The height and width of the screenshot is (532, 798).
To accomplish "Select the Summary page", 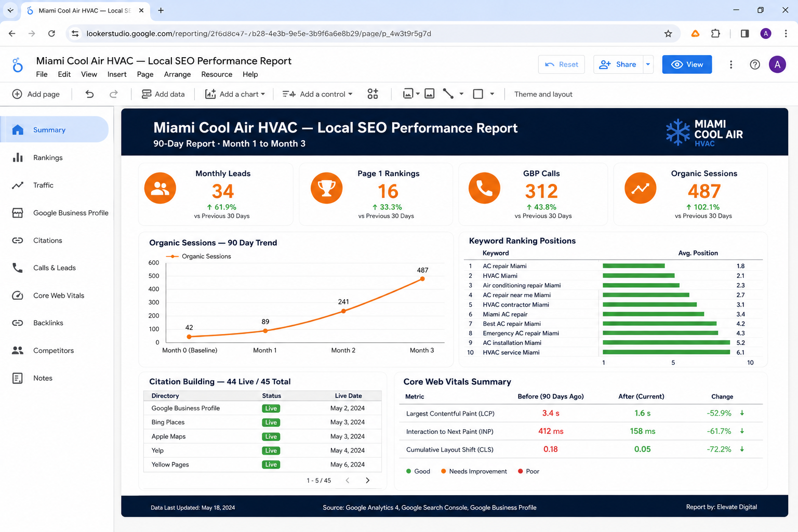I will (55, 129).
